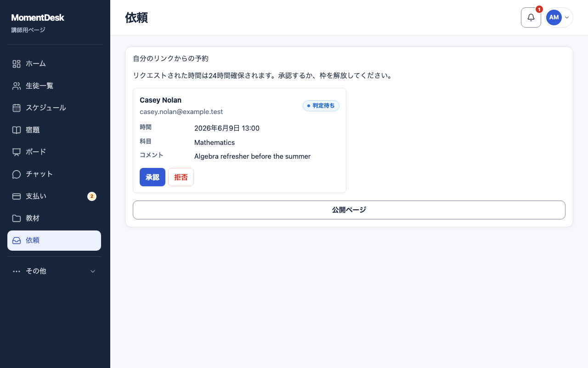Reject the request with 拒否
588x368 pixels.
pyautogui.click(x=181, y=177)
